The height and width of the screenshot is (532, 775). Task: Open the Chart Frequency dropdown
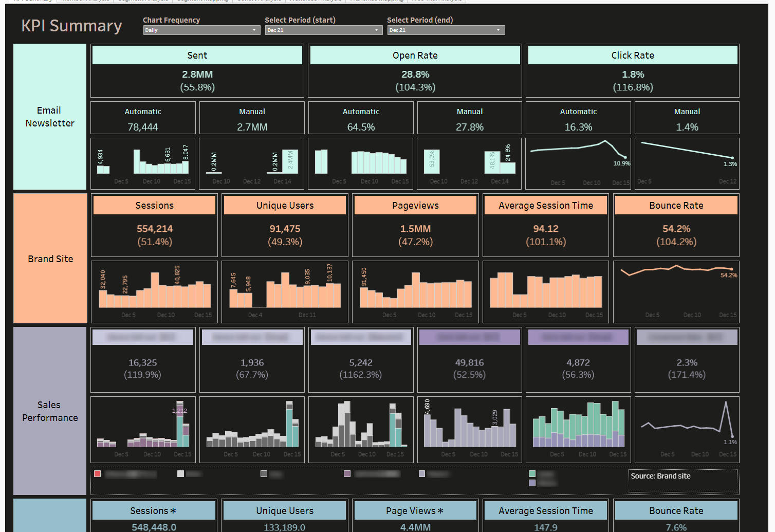(x=201, y=30)
